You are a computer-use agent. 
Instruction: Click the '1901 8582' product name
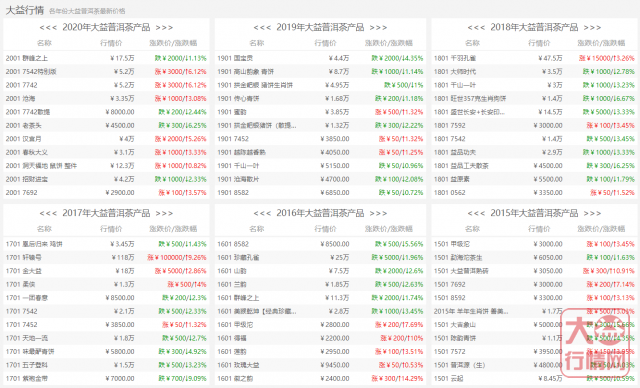pyautogui.click(x=233, y=193)
